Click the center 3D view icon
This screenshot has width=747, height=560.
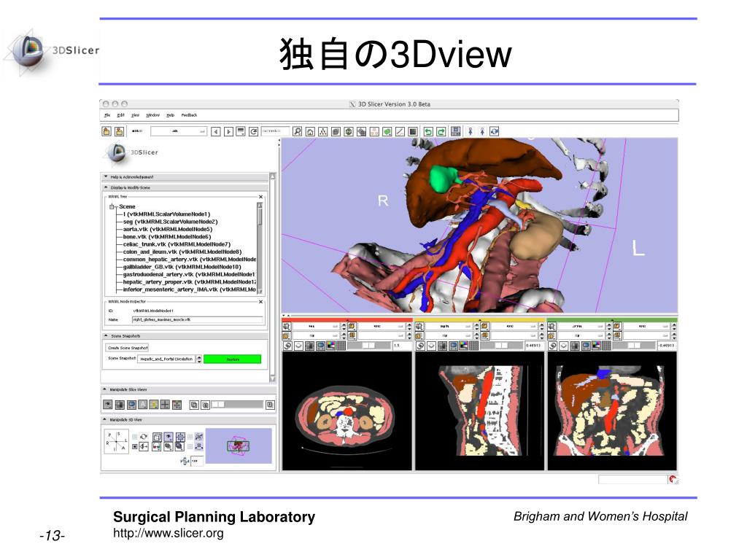[x=181, y=437]
